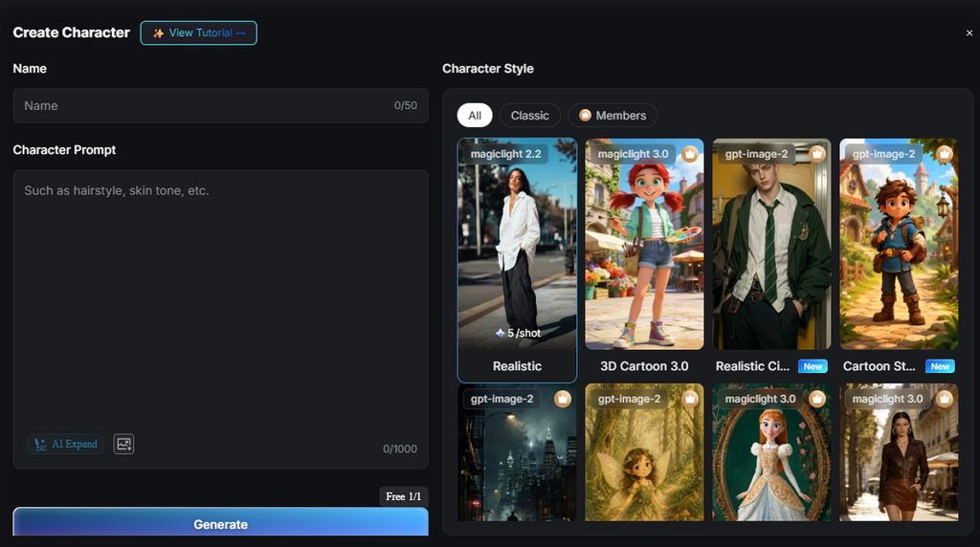Close the Create Character dialog
The image size is (980, 547).
pyautogui.click(x=969, y=33)
